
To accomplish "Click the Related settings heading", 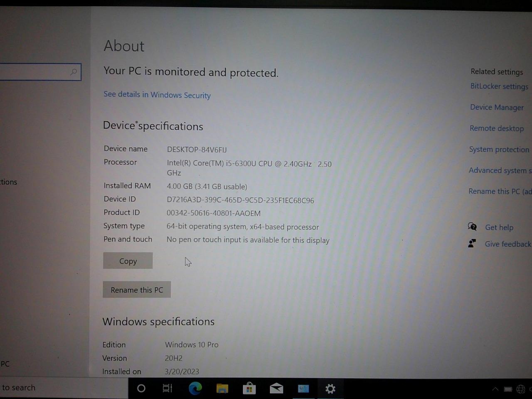I will click(497, 71).
